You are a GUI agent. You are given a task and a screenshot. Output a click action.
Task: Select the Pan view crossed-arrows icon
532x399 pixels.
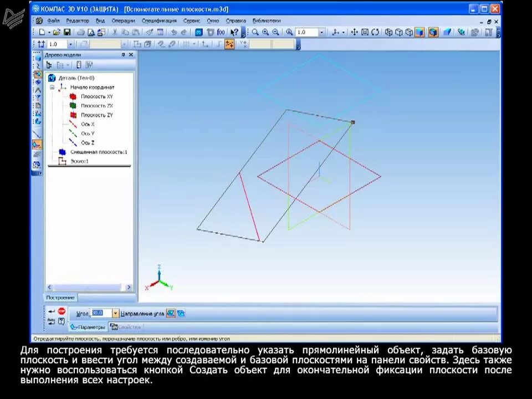[354, 32]
